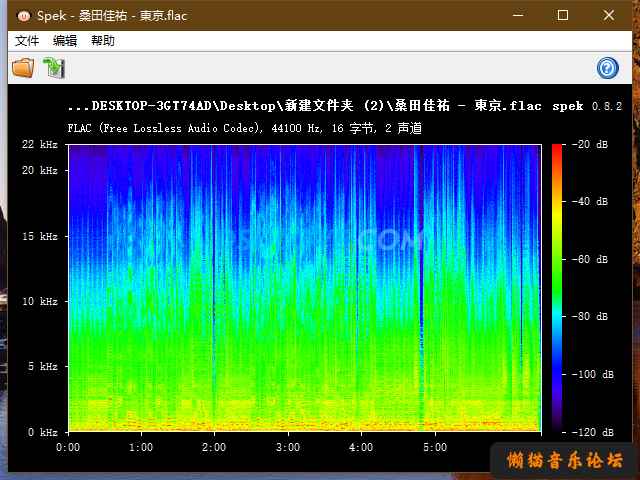This screenshot has width=640, height=480.
Task: Click the 15 kHz axis label
Action: click(40, 236)
